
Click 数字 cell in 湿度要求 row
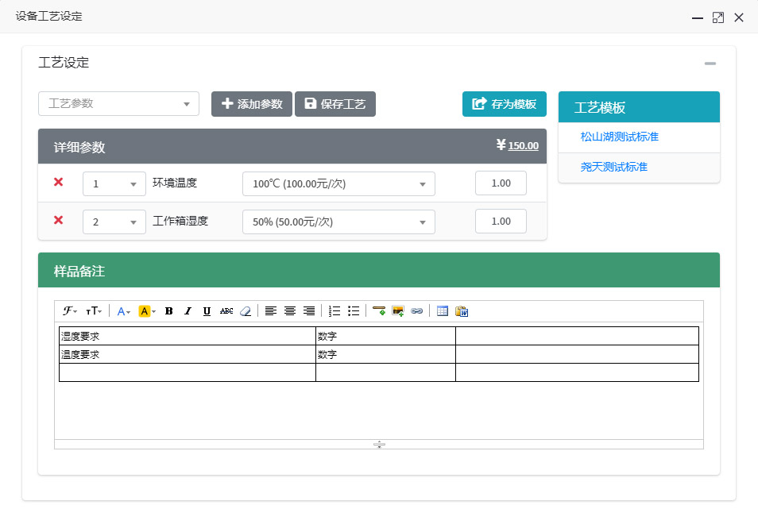386,336
